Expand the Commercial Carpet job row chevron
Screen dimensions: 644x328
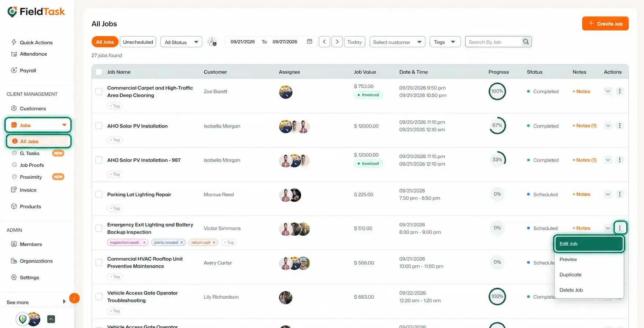[608, 91]
